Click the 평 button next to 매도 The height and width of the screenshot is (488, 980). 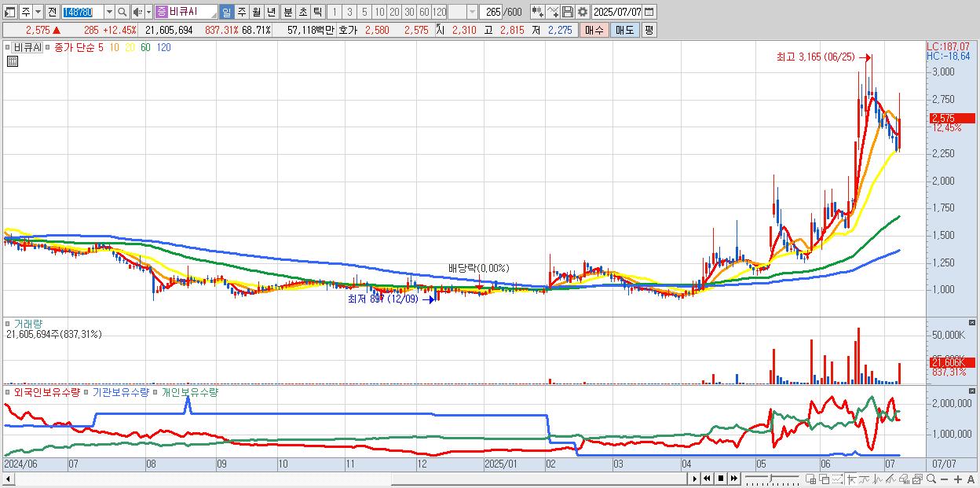point(649,30)
